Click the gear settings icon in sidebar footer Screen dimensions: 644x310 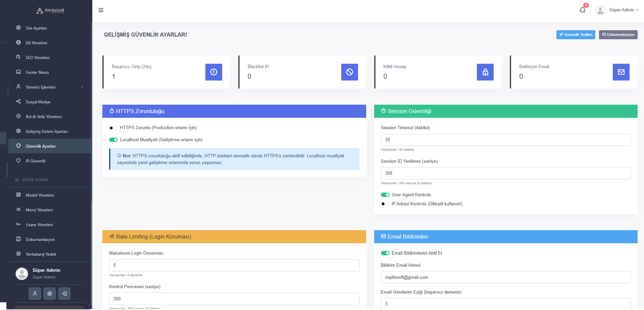click(x=50, y=294)
